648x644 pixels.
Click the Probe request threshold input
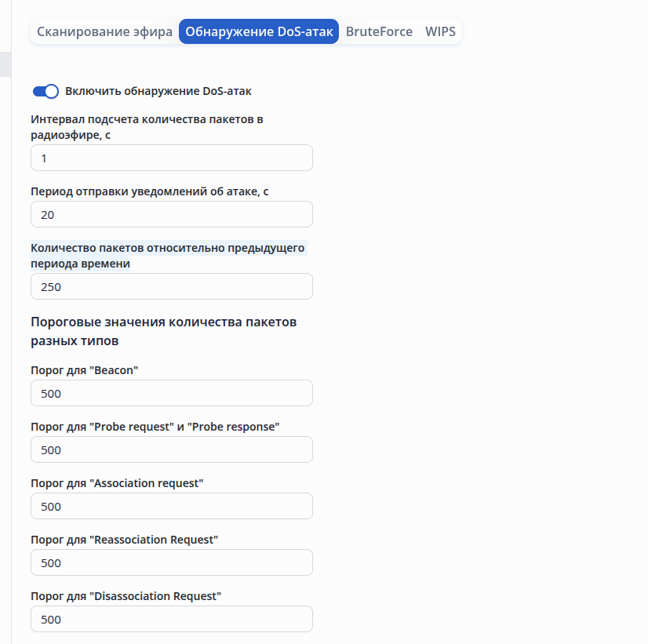tap(171, 449)
